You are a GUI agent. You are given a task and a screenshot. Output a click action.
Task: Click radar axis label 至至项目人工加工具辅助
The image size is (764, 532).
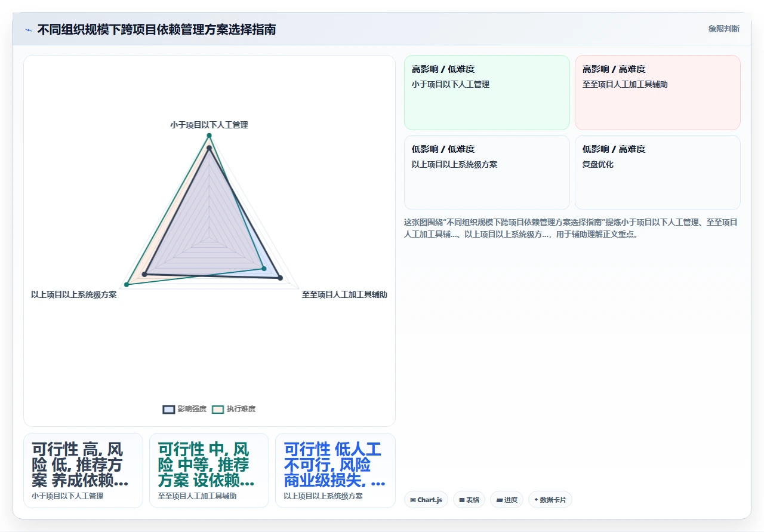tap(344, 294)
